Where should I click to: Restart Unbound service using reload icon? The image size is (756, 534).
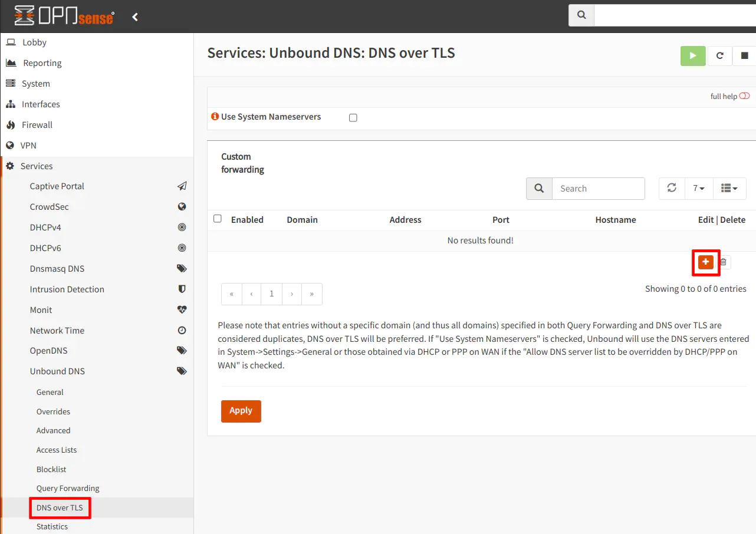click(719, 56)
